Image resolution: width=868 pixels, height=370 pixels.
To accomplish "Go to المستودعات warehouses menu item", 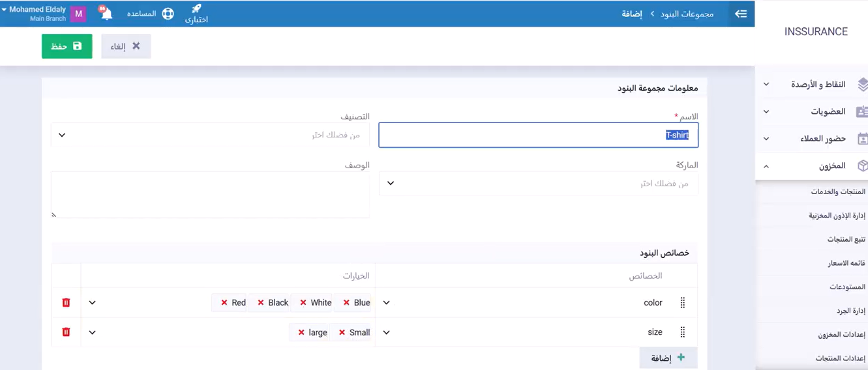I will pyautogui.click(x=846, y=287).
